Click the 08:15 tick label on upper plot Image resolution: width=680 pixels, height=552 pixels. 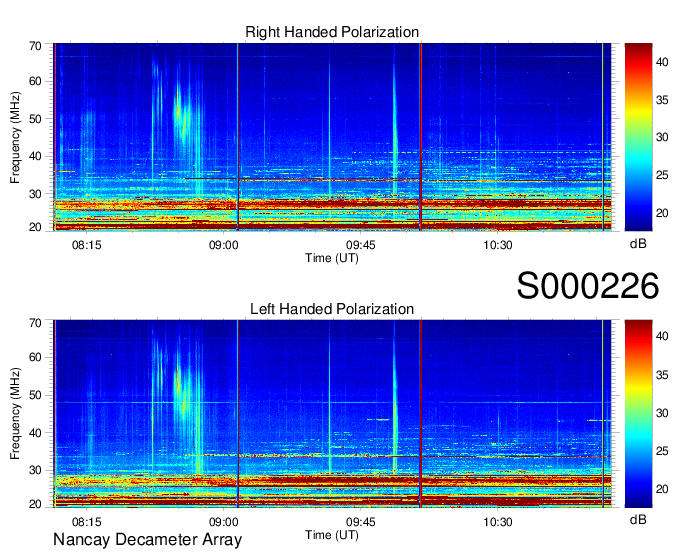pyautogui.click(x=87, y=245)
